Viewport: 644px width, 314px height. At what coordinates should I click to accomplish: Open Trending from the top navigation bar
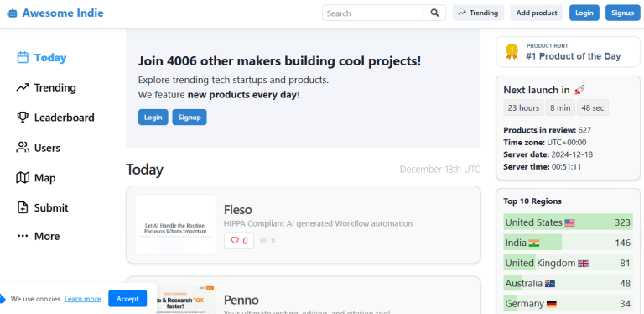(478, 13)
